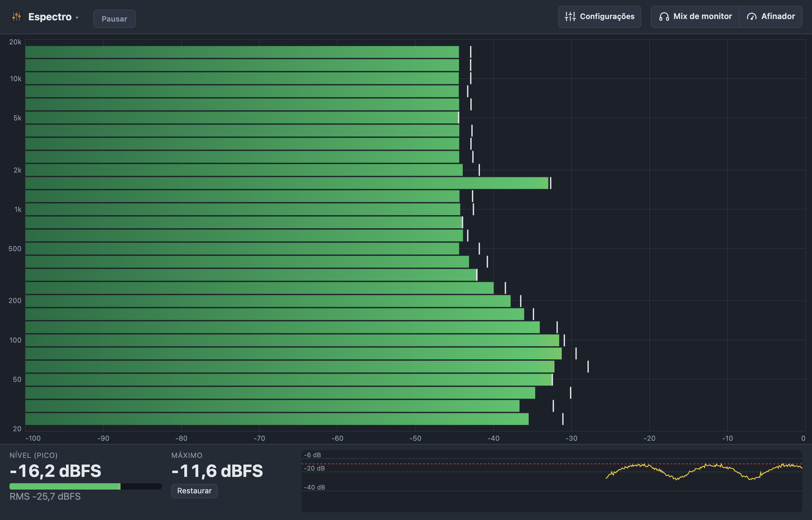The height and width of the screenshot is (520, 812).
Task: Click the 20k frequency axis label
Action: (x=15, y=42)
